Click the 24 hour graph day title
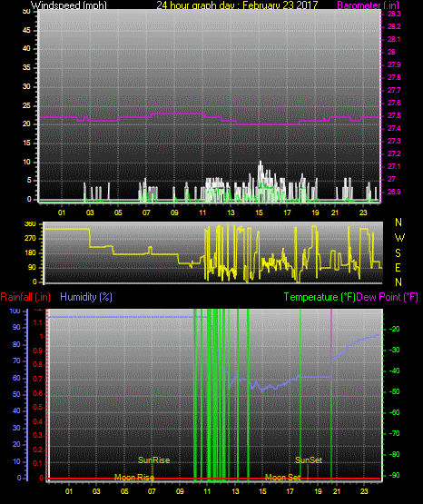 pos(237,5)
